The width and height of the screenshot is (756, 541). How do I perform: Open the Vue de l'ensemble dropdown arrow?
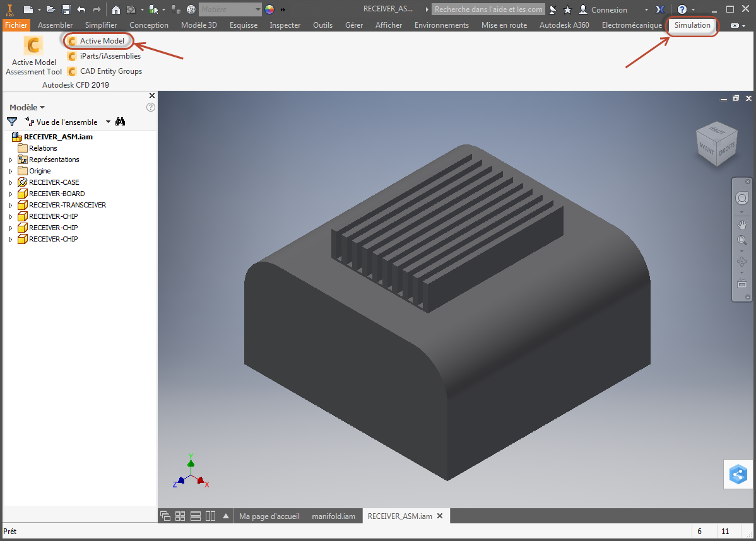[x=108, y=122]
